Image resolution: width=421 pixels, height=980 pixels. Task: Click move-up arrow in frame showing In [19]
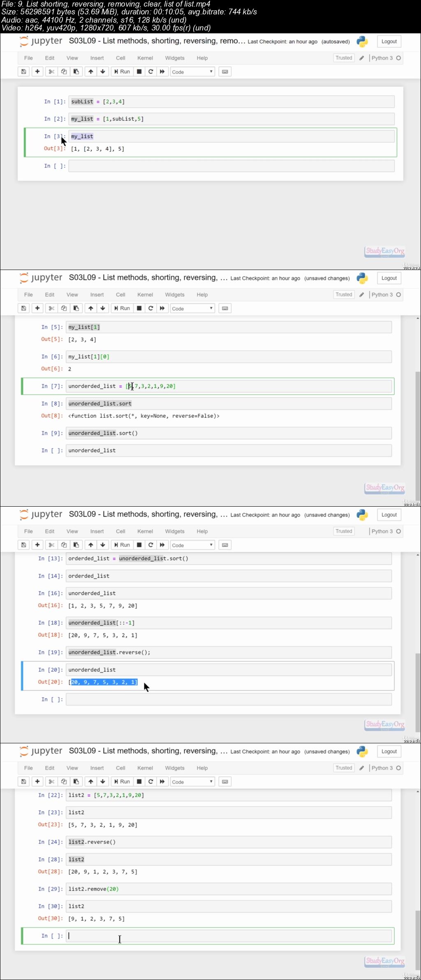click(91, 545)
